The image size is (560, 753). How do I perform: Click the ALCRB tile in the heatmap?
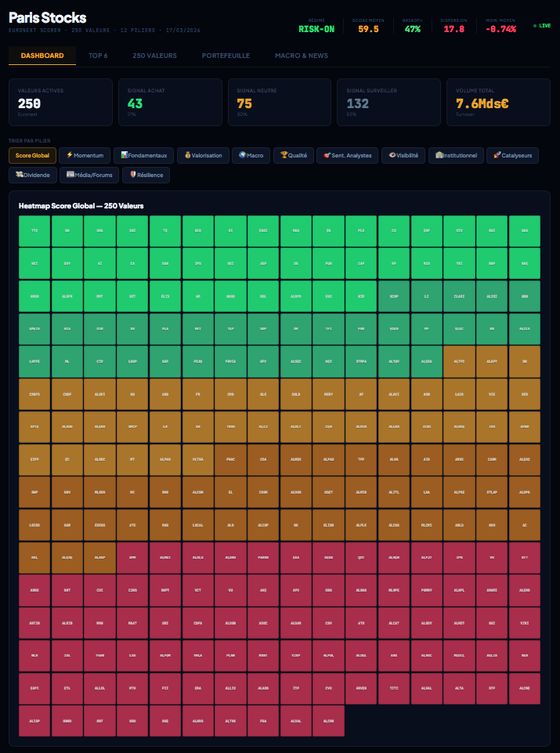point(329,721)
